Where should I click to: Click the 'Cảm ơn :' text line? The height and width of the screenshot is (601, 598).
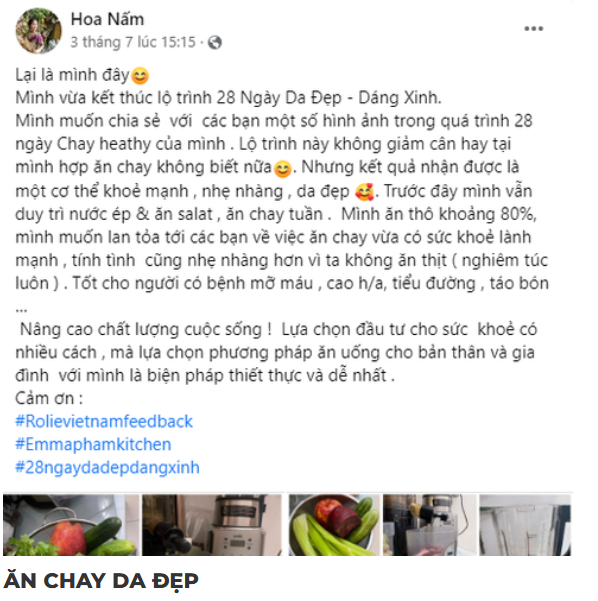pyautogui.click(x=49, y=399)
